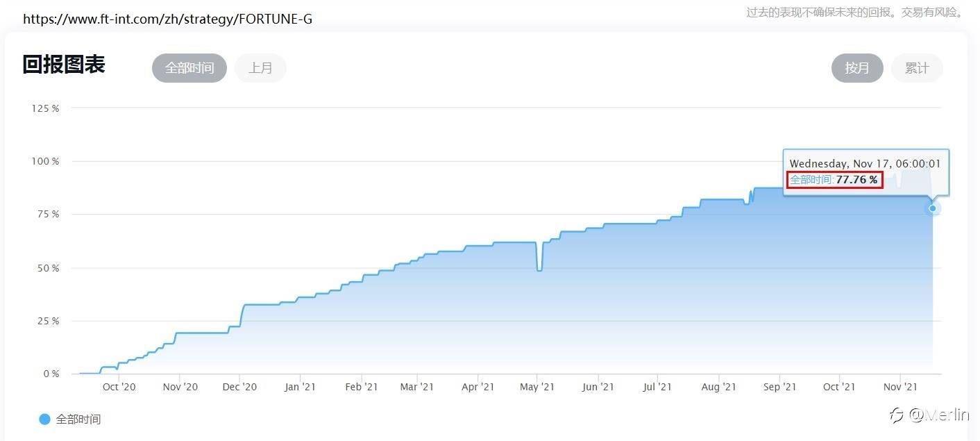980x441 pixels.
Task: Click the 100 % y-axis label
Action: coord(46,161)
